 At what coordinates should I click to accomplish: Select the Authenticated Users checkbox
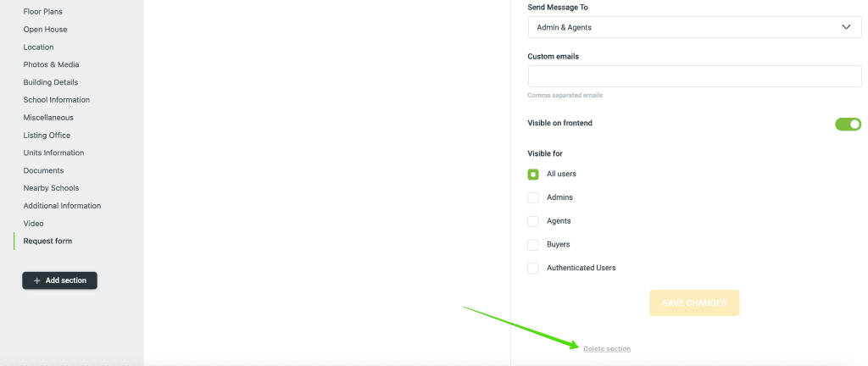pyautogui.click(x=533, y=268)
